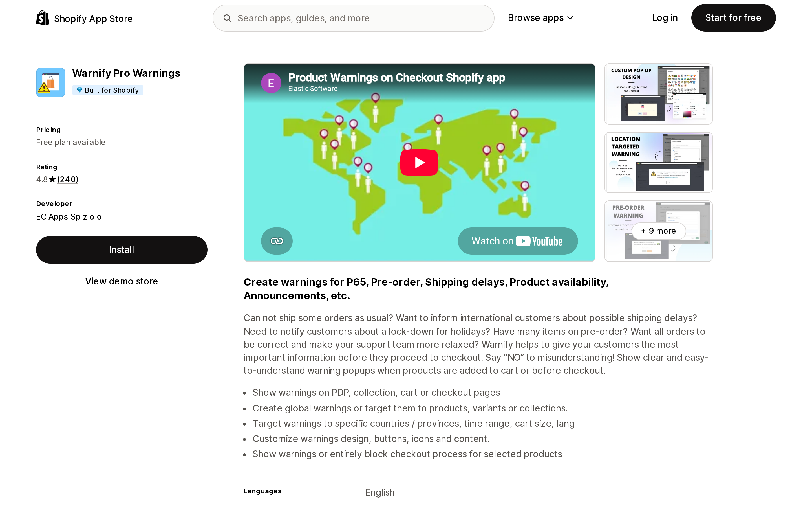Click bullet Show warnings or entirely block checkout
This screenshot has height=508, width=812.
[x=407, y=454]
